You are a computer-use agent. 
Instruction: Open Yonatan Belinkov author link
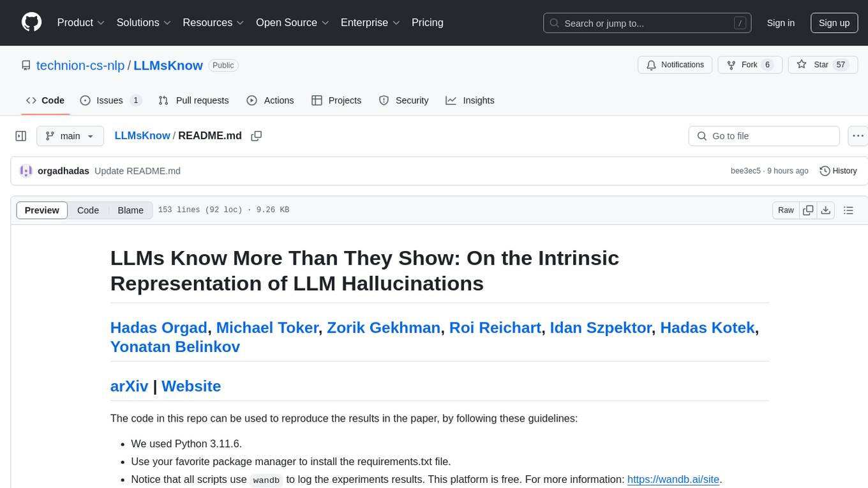[x=175, y=347]
